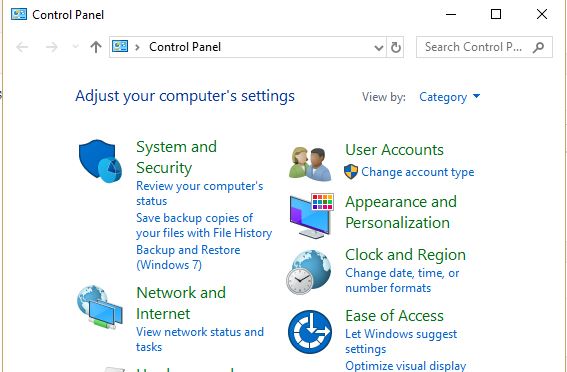The height and width of the screenshot is (372, 567).
Task: Click Let Windows suggest settings
Action: [x=401, y=341]
